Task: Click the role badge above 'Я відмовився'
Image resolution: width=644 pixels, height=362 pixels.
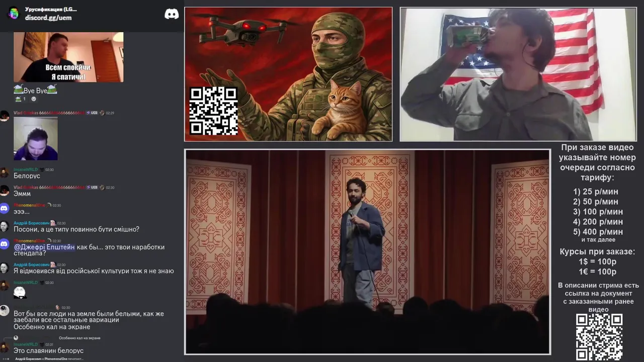Action: (x=53, y=264)
